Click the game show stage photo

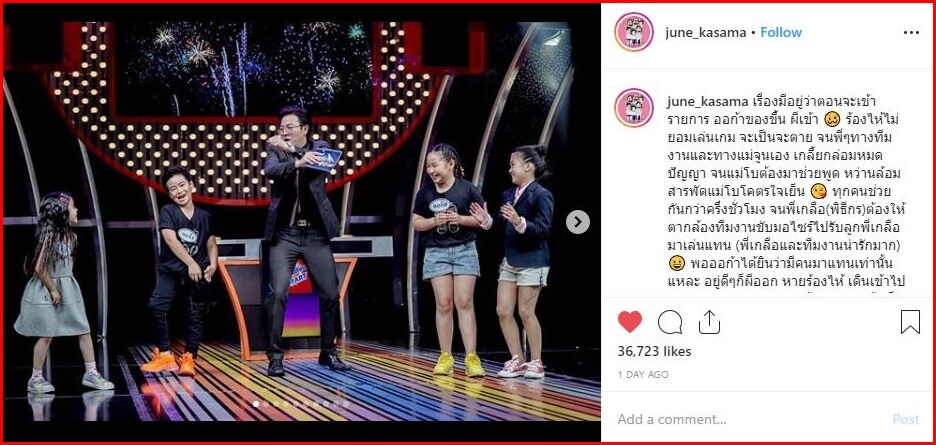coord(301,222)
